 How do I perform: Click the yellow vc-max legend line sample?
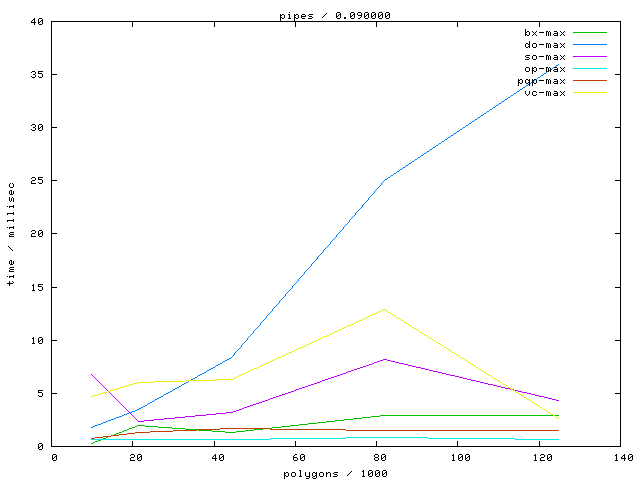590,93
